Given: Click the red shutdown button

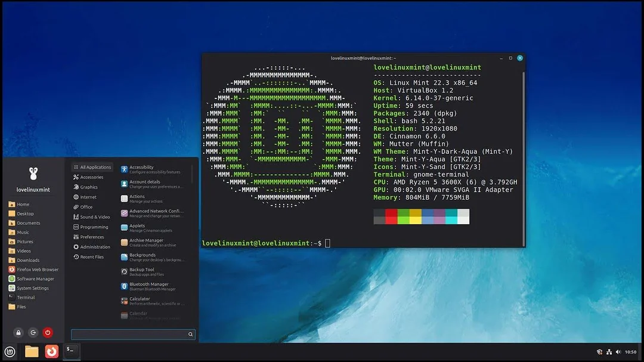Looking at the screenshot, I should point(47,332).
